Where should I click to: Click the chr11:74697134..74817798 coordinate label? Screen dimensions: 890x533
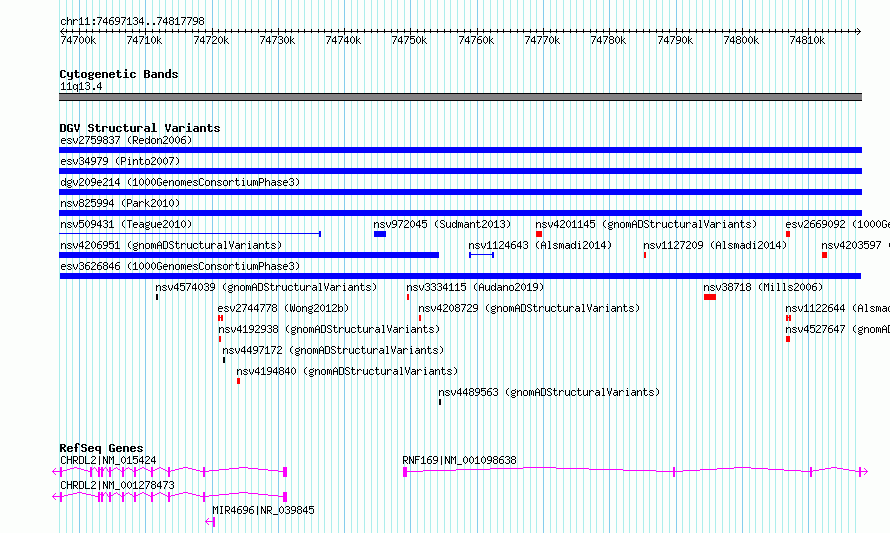(132, 21)
